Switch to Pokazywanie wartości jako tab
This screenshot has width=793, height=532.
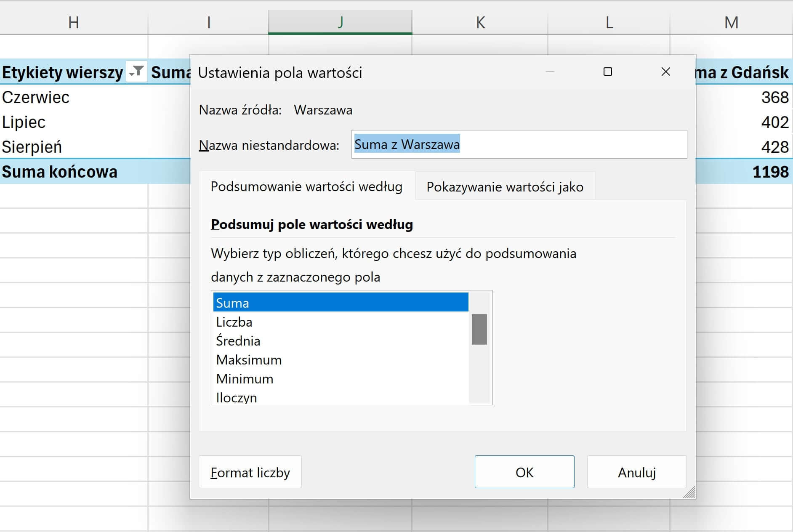[505, 187]
